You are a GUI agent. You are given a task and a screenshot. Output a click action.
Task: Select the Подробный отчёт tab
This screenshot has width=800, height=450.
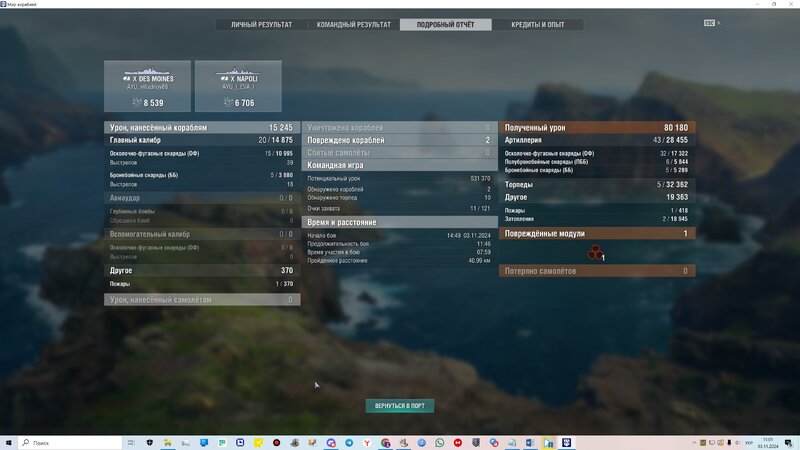tap(445, 24)
